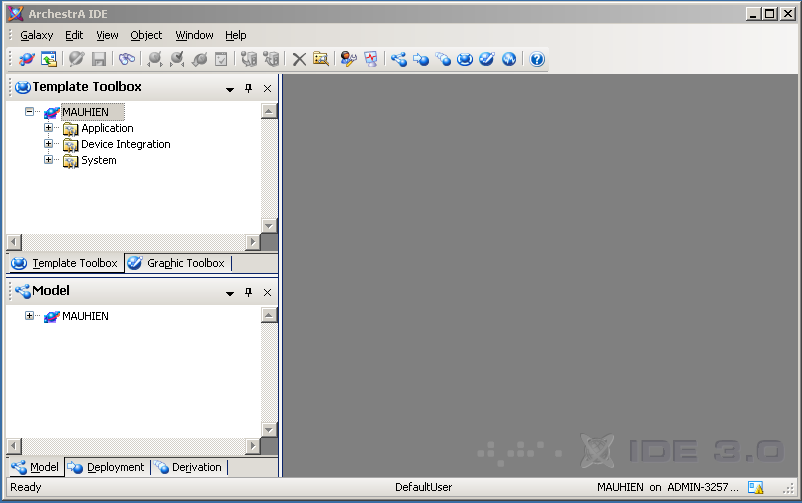Image resolution: width=802 pixels, height=503 pixels.
Task: Click Model panel scroll up arrow
Action: [x=269, y=315]
